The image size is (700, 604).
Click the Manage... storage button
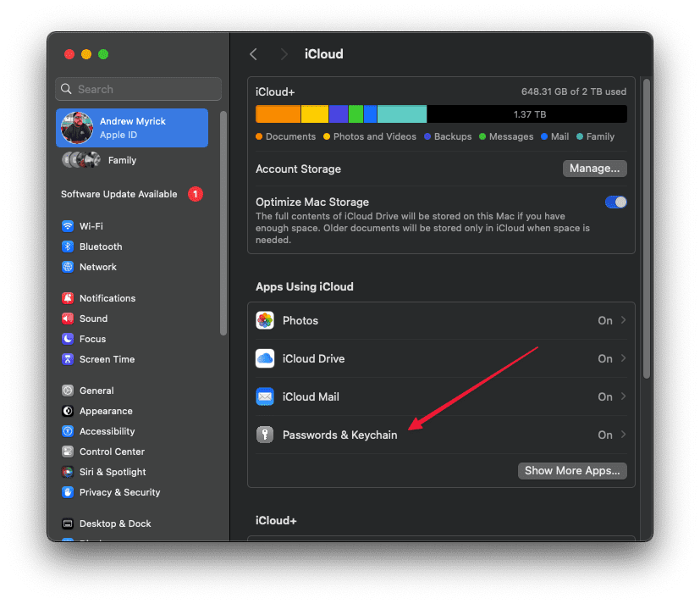(x=595, y=169)
